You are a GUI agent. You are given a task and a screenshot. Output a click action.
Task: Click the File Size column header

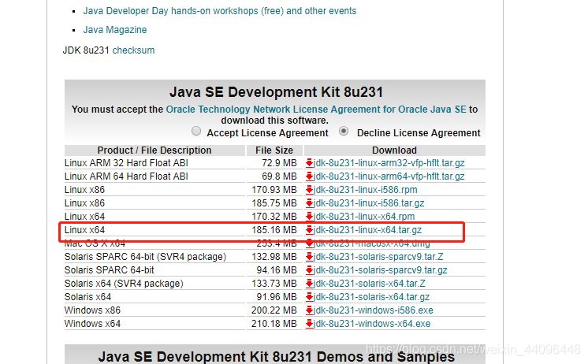(x=274, y=150)
